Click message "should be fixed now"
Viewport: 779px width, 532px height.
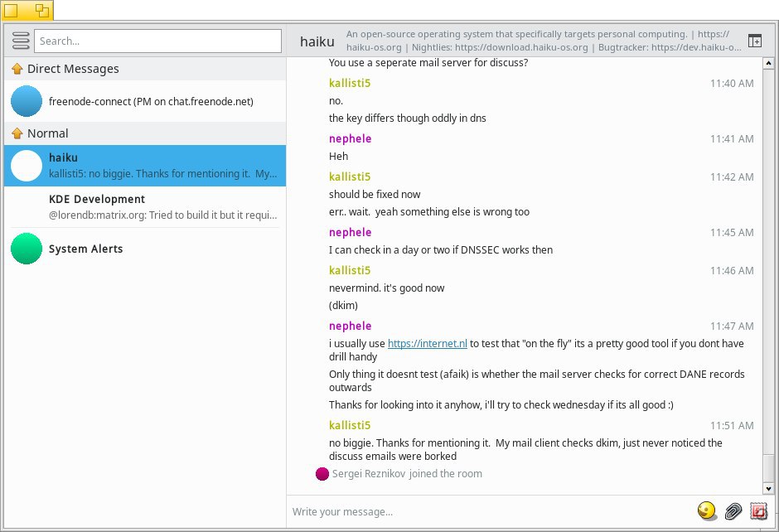(375, 194)
